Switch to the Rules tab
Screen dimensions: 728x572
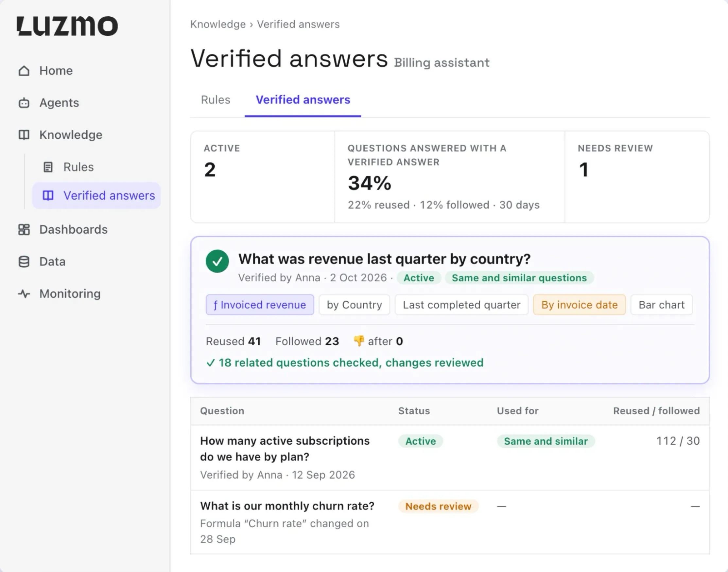pos(216,100)
